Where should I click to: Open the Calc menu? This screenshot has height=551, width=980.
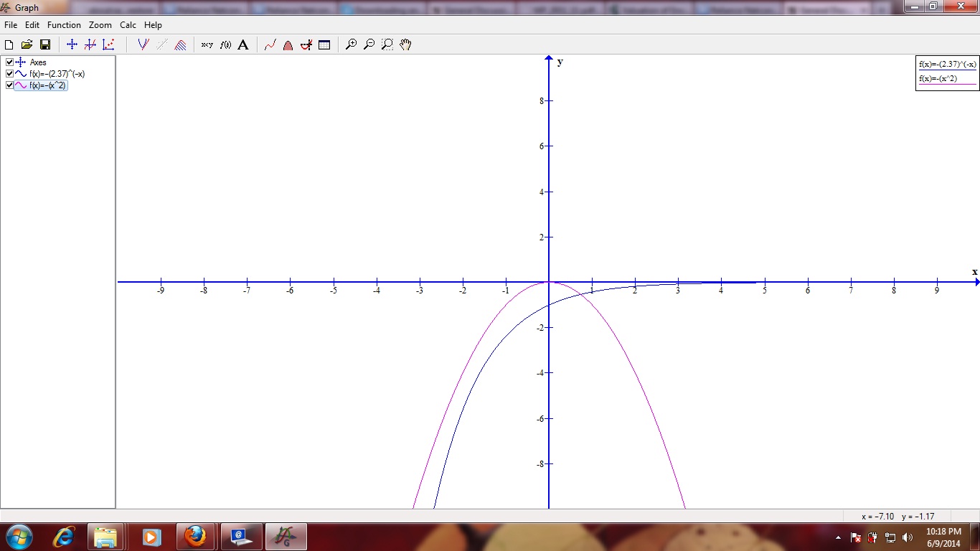128,25
